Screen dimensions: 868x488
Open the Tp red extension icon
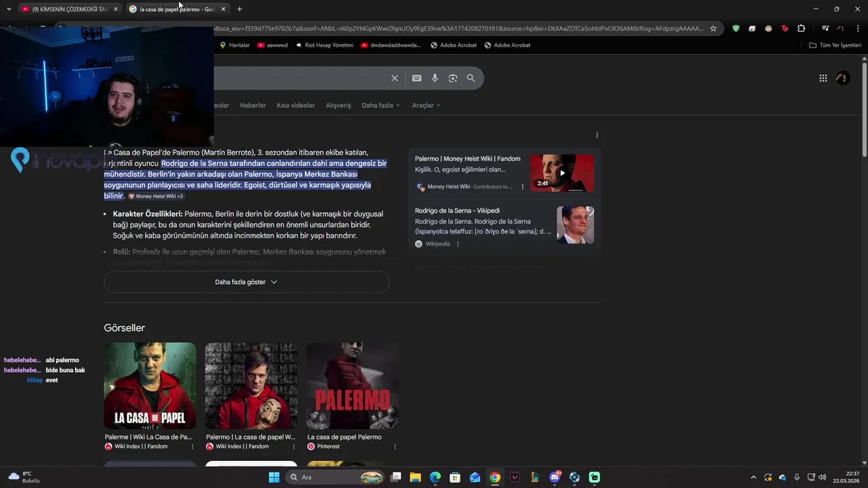(x=785, y=28)
